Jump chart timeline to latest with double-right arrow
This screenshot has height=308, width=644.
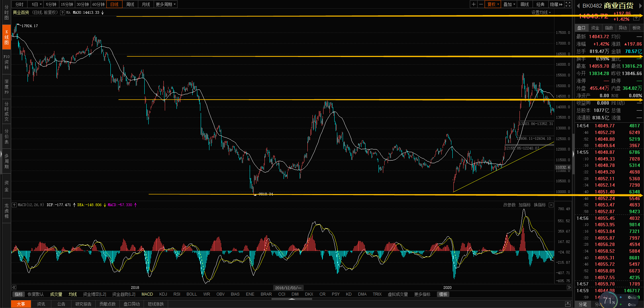[569, 287]
